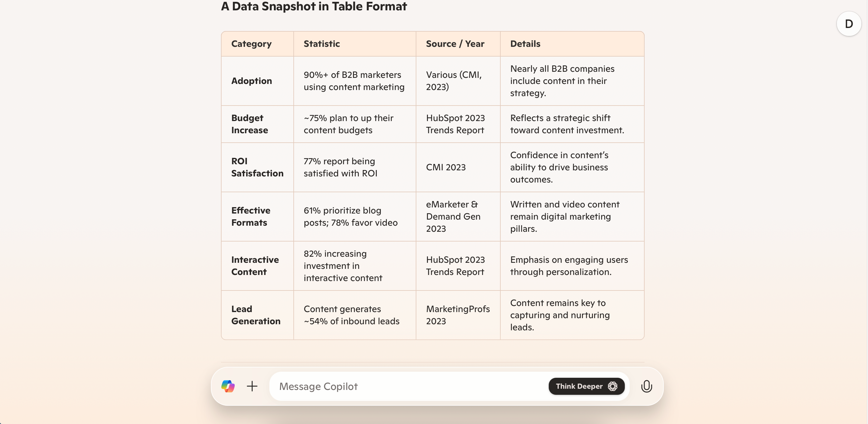Select the Lead Generation row label
868x424 pixels.
tap(256, 315)
